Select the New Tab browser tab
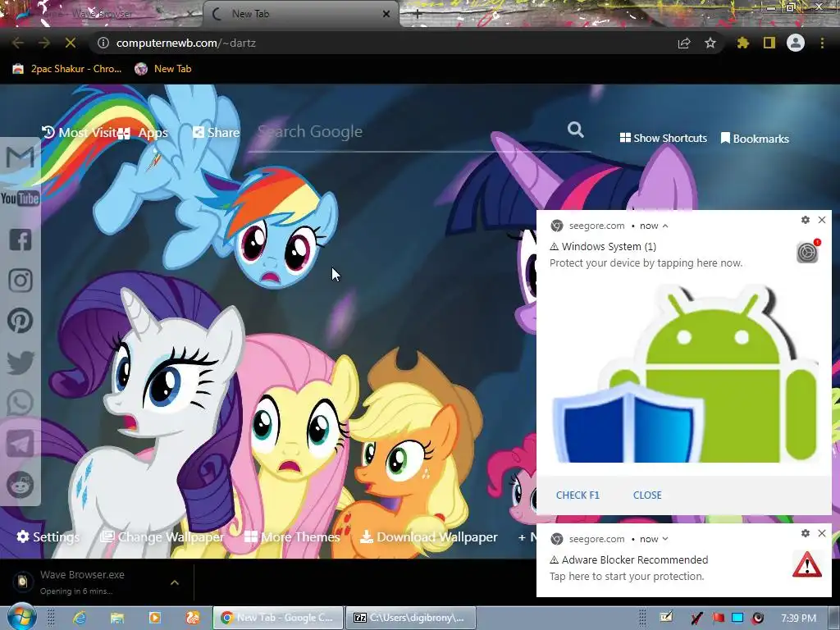The image size is (840, 630). 300,14
